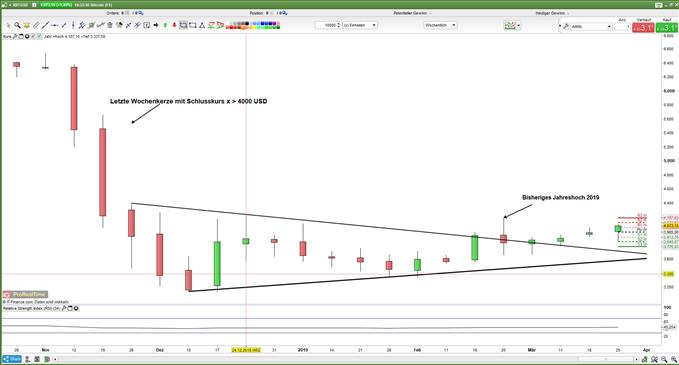Select the magnifier zoom tool
The image size is (679, 365).
[17, 25]
